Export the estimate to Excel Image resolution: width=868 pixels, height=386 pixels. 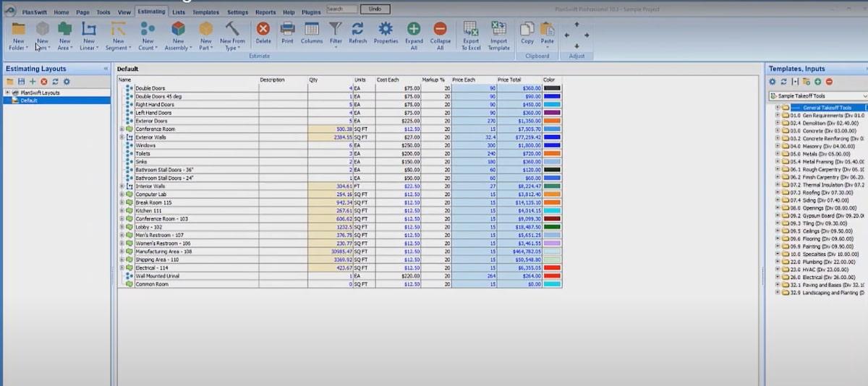coord(471,29)
